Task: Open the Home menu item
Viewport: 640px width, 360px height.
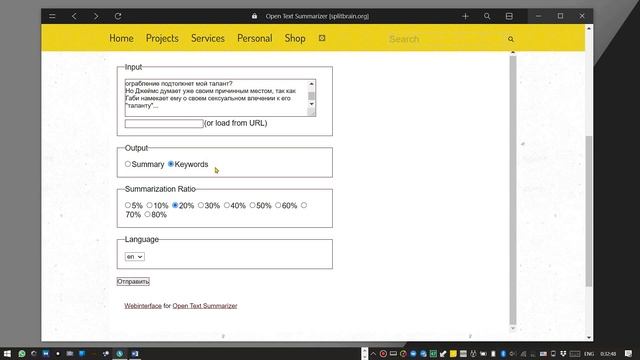Action: (121, 38)
